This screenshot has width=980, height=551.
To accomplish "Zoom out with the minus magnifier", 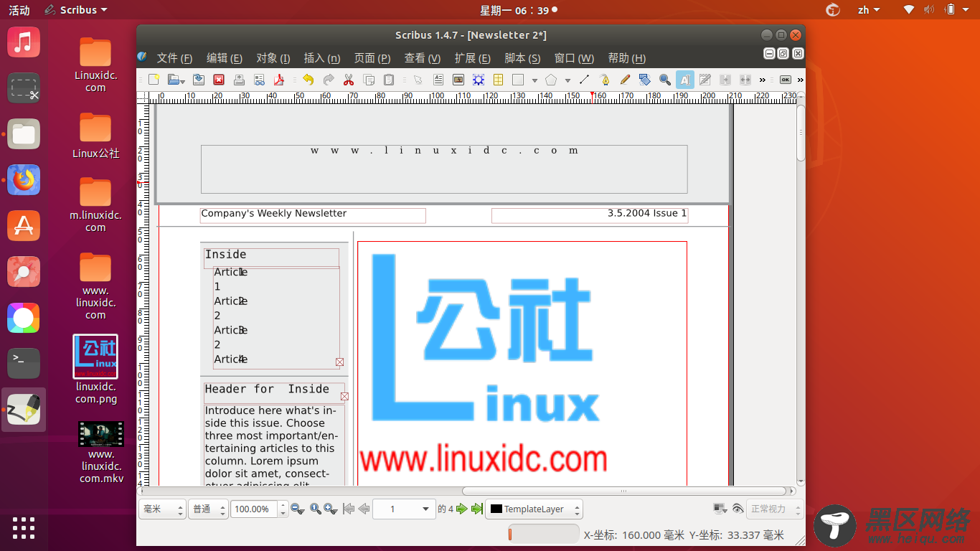I will pos(297,509).
